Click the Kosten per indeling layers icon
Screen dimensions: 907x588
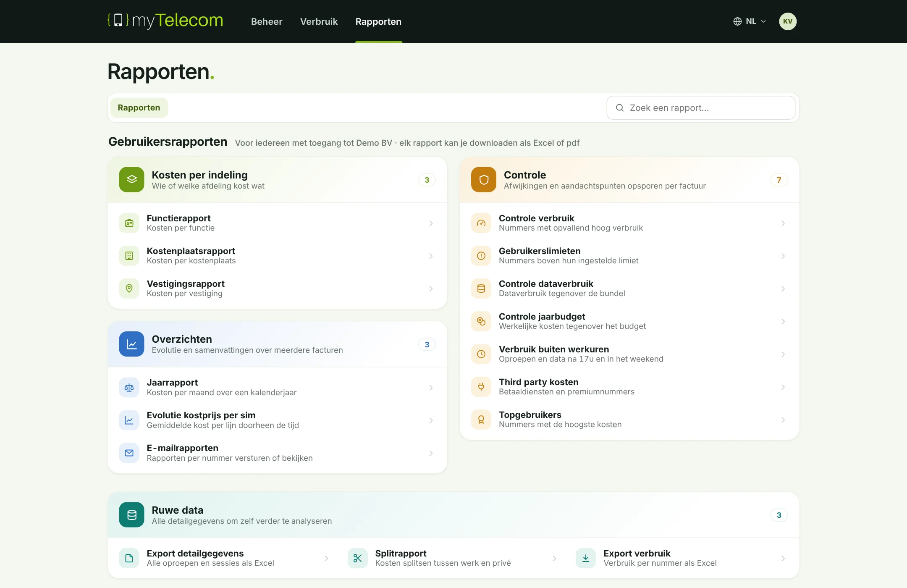(x=131, y=180)
